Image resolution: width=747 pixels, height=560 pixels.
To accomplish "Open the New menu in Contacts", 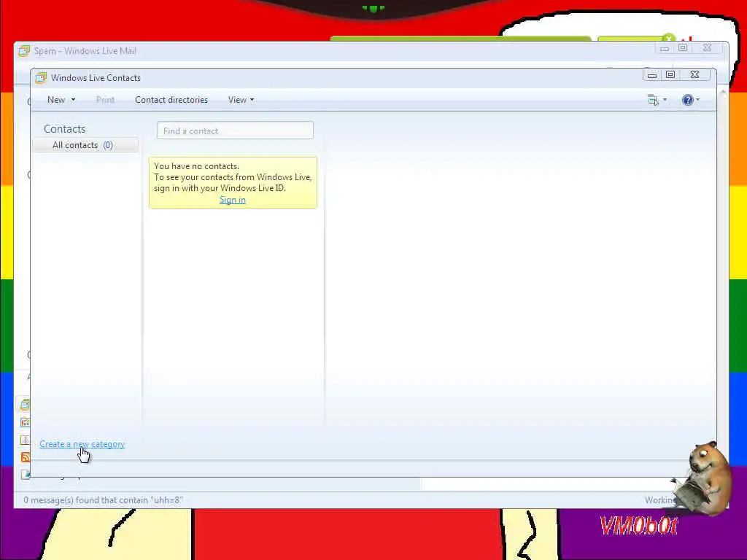I will (56, 100).
